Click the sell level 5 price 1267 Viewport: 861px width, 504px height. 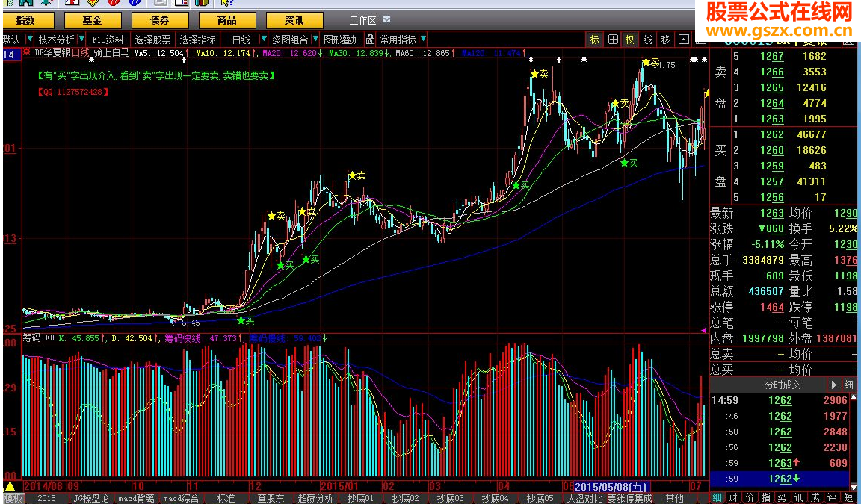[772, 56]
